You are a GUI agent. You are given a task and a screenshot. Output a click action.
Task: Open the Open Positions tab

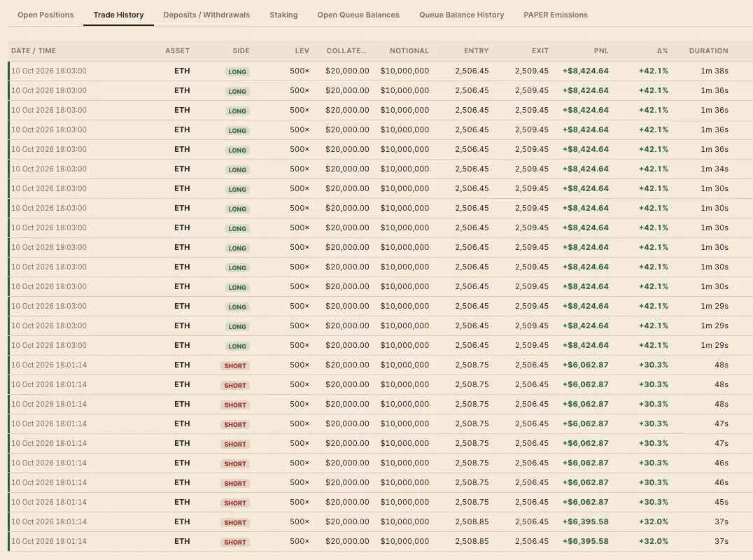[45, 15]
